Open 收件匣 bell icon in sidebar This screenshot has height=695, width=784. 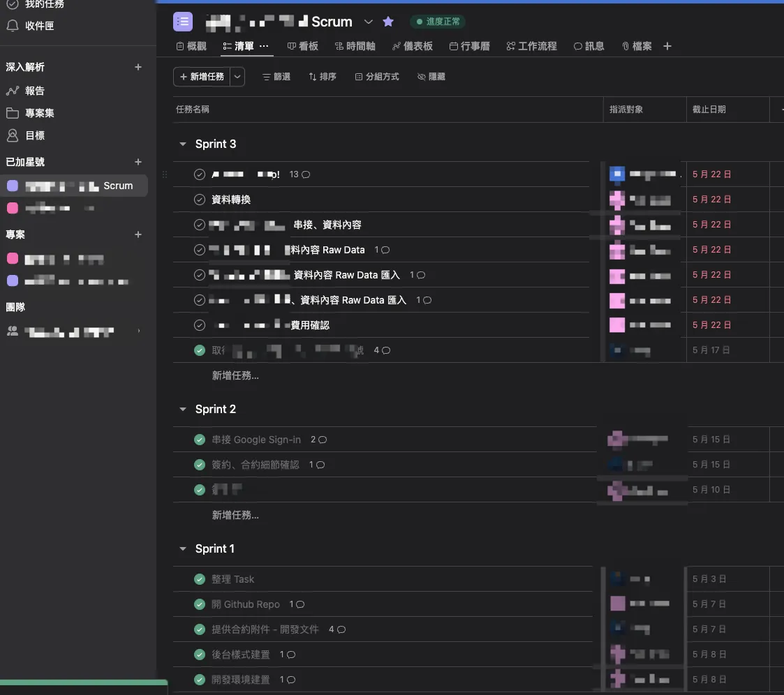[x=13, y=26]
